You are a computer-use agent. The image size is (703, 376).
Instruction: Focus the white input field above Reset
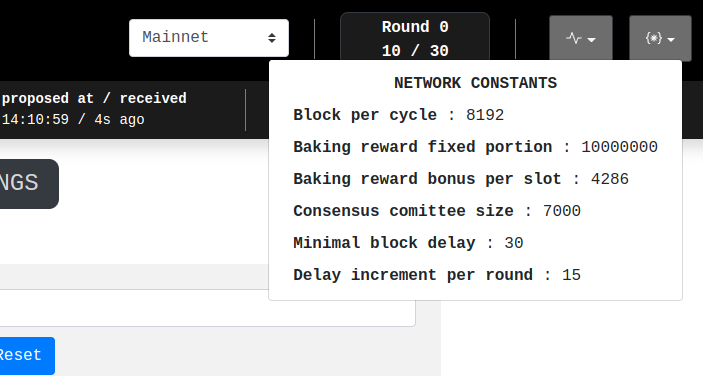(207, 307)
